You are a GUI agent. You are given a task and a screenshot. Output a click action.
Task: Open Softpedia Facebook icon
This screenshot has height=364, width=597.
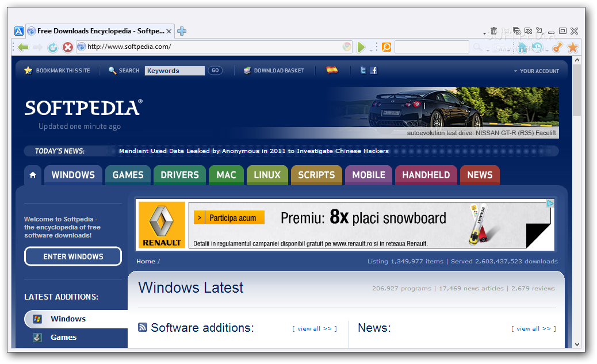coord(373,70)
